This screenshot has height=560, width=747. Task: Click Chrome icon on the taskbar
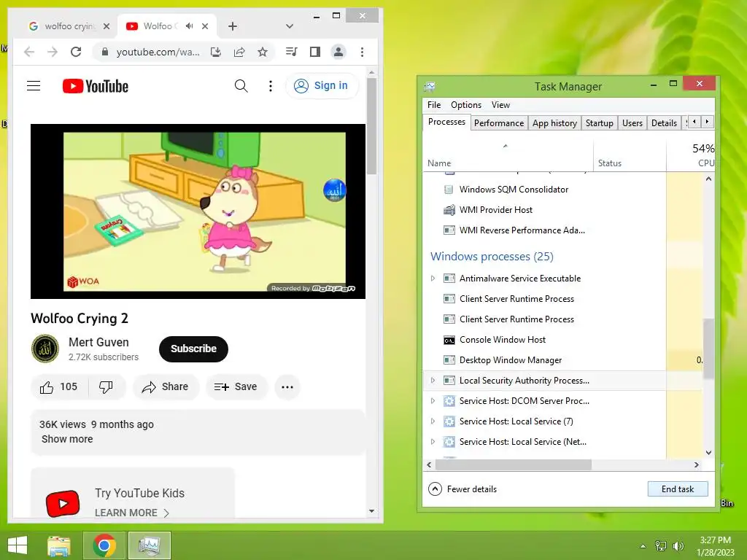click(x=104, y=545)
